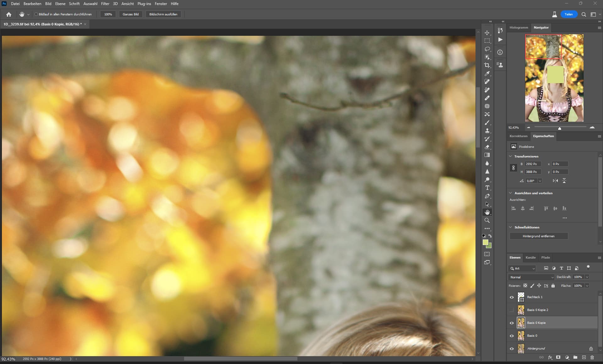This screenshot has height=364, width=603.
Task: Select the Clone Stamp tool
Action: (x=487, y=131)
